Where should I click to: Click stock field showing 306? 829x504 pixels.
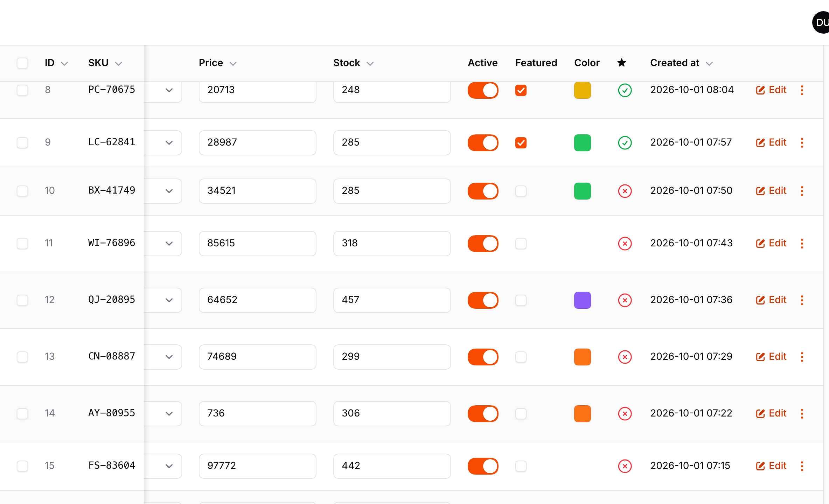(392, 414)
